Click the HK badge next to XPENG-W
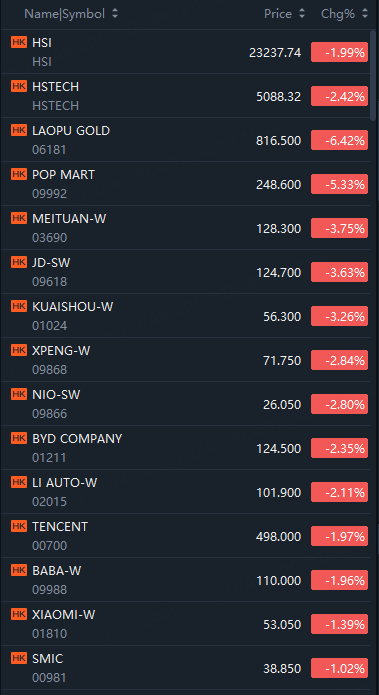Image resolution: width=379 pixels, height=695 pixels. point(19,350)
